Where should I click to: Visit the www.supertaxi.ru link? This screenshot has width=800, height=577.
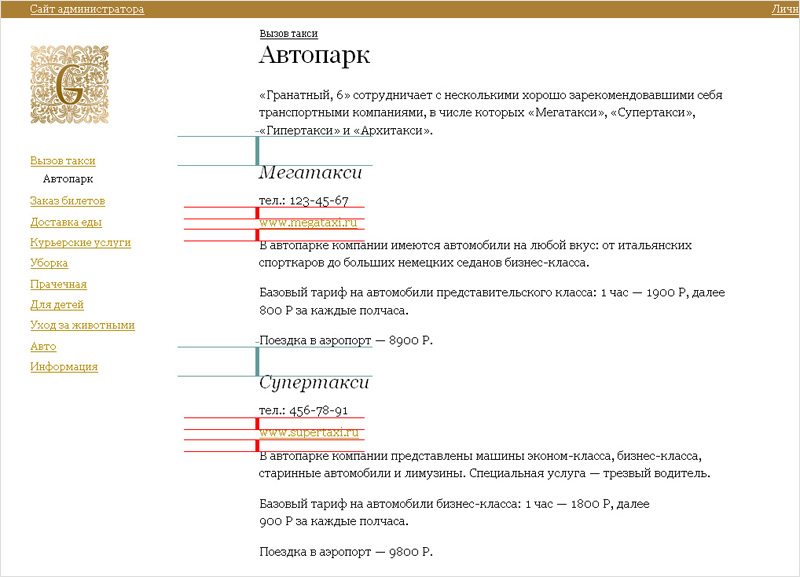(x=308, y=432)
